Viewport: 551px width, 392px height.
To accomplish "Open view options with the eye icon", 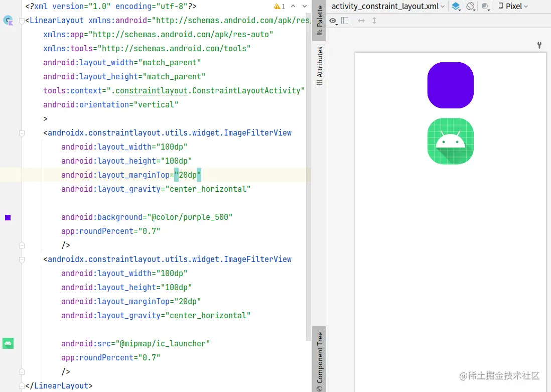I will [333, 21].
